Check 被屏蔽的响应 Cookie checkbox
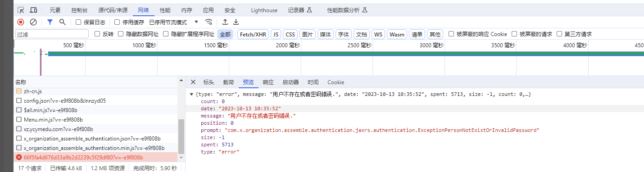Screen dimensions: 644x172 451,34
